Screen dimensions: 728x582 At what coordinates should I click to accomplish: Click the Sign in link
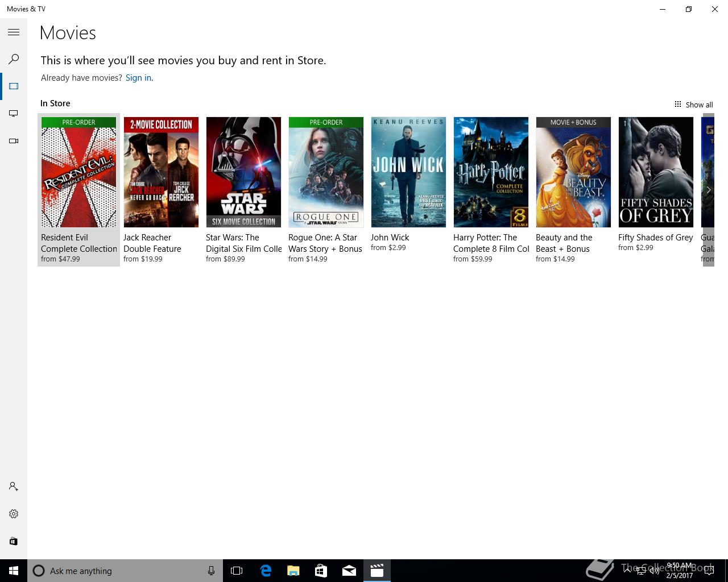(x=139, y=78)
